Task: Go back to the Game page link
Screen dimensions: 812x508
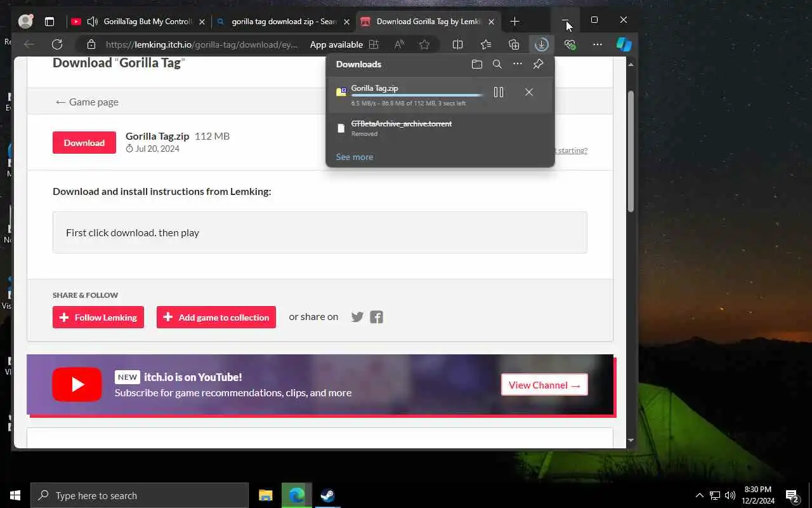Action: point(87,102)
